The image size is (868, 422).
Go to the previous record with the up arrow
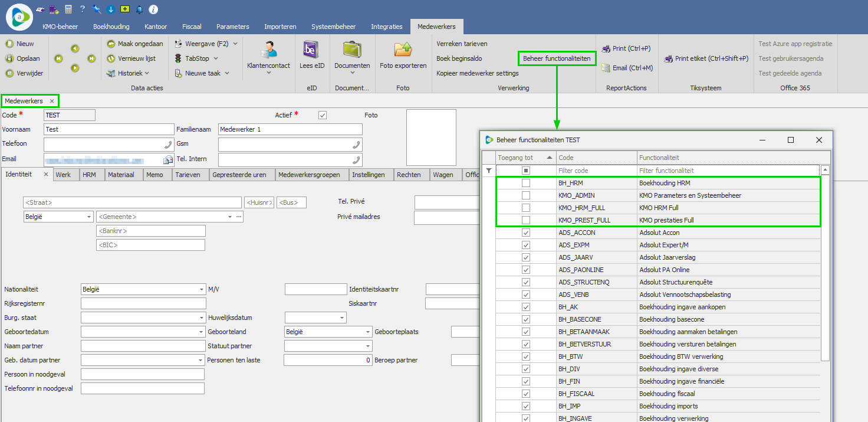click(x=75, y=49)
